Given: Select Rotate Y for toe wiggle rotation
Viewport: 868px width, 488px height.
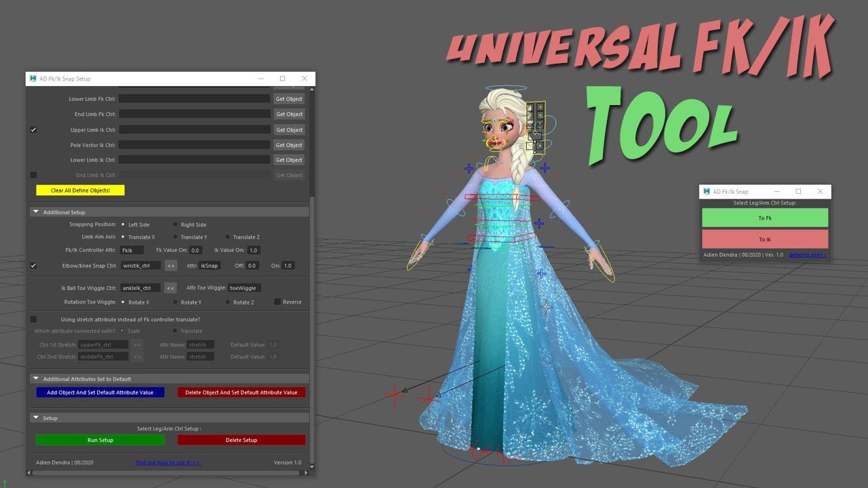Looking at the screenshot, I should [175, 302].
